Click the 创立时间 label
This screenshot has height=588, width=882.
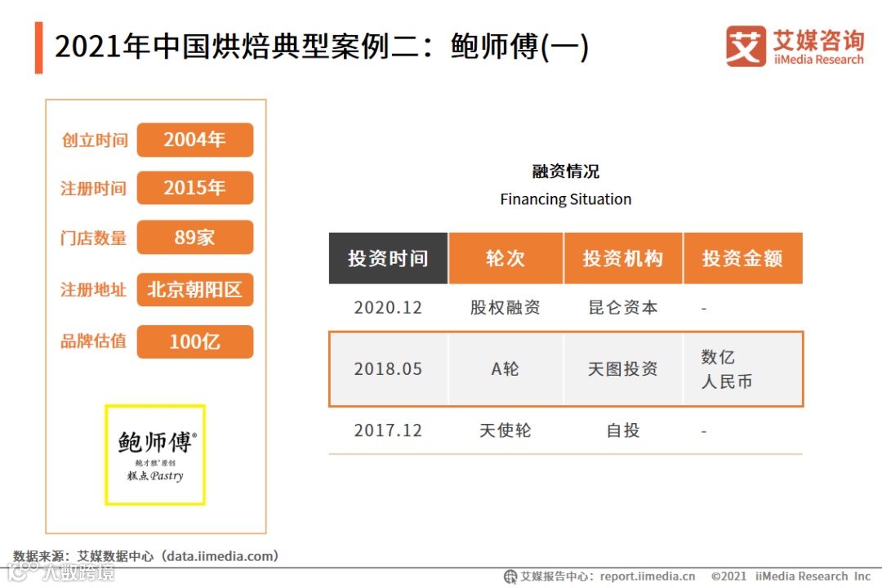point(95,140)
